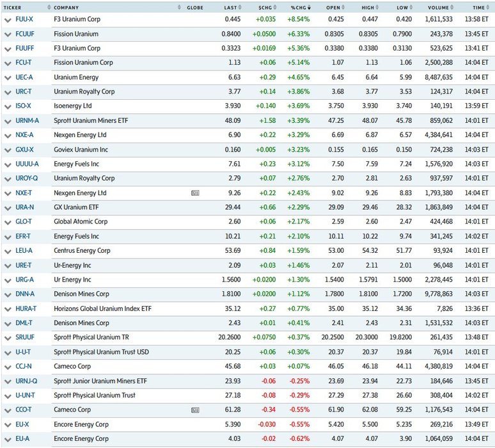Expand the EU-A row chevron

[x=8, y=439]
